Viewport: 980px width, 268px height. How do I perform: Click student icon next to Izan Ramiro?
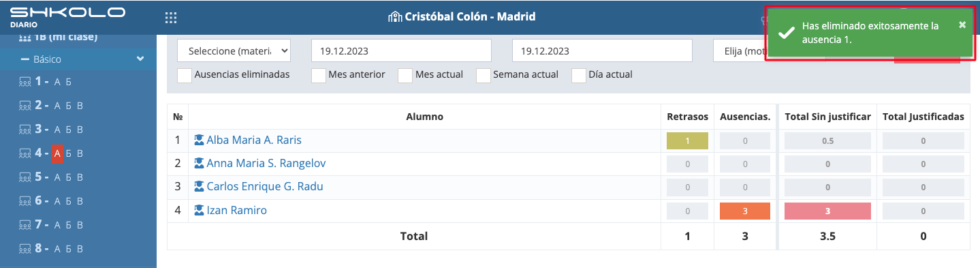click(x=199, y=211)
